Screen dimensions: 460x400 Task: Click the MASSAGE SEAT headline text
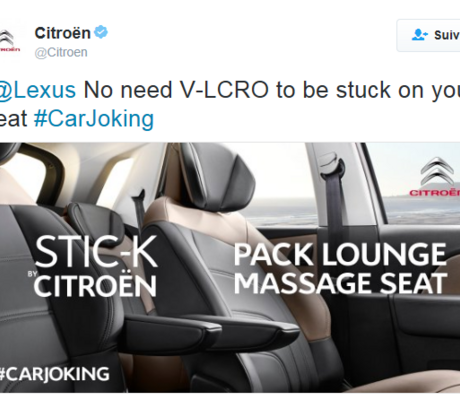click(341, 283)
